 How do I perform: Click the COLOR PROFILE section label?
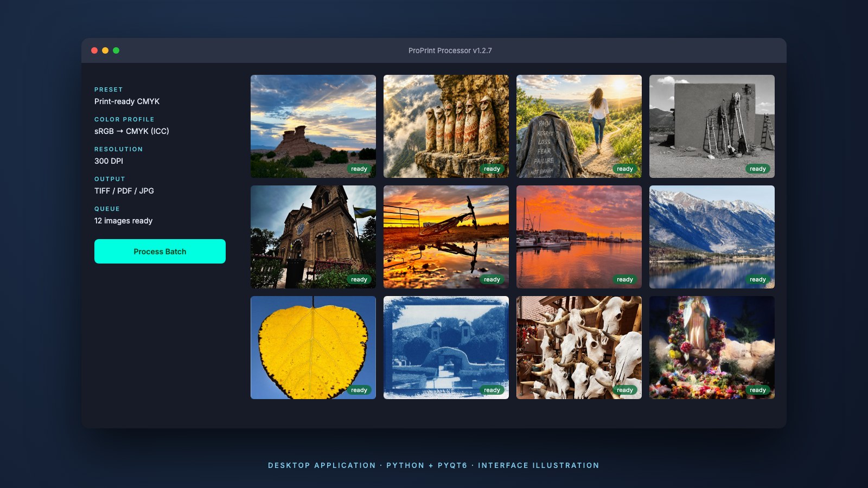pyautogui.click(x=124, y=119)
